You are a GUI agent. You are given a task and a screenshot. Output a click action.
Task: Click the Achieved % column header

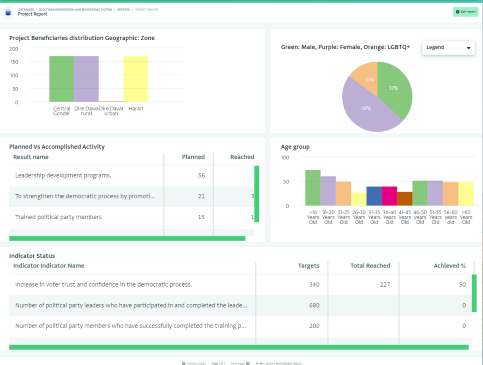(x=449, y=266)
